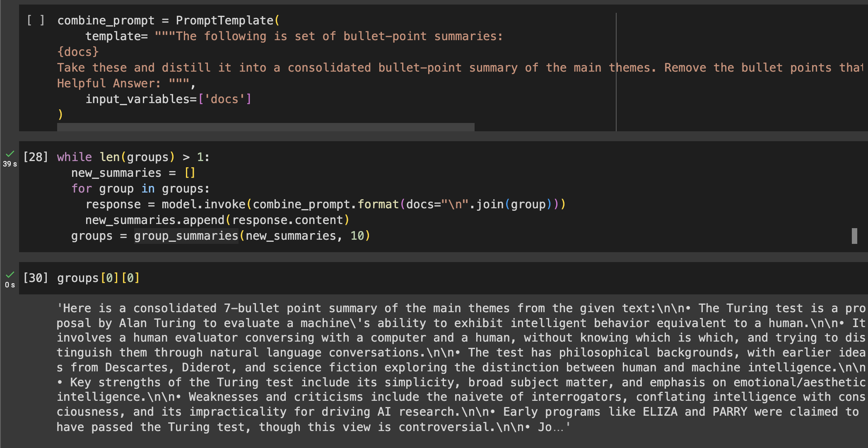
Task: Place cursor on the while len(groups) line
Action: [133, 157]
